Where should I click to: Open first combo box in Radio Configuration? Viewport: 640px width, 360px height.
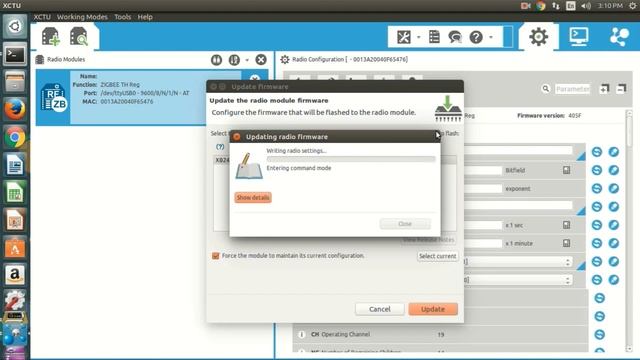[518, 262]
